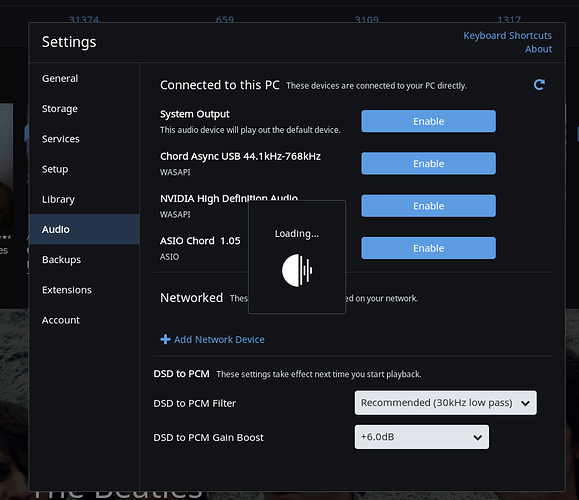Click the plus icon beside Add Network Device
Viewport: 579px width, 500px height.
[165, 339]
